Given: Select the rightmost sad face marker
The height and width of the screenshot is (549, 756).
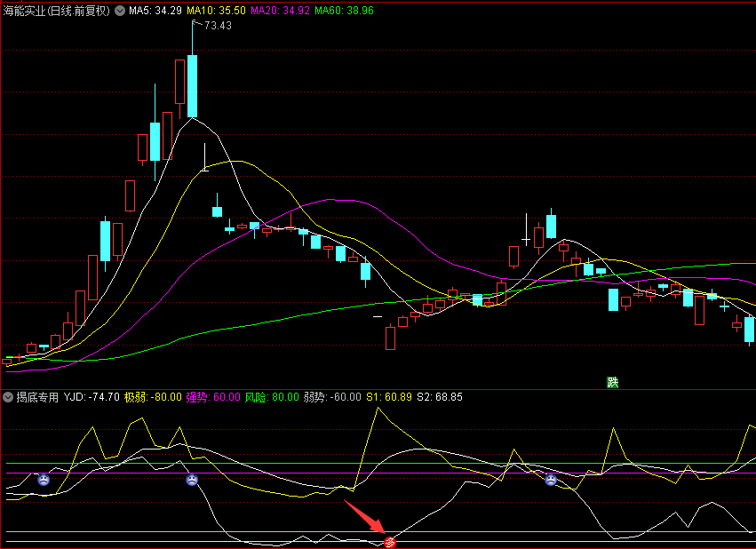Looking at the screenshot, I should tap(551, 480).
